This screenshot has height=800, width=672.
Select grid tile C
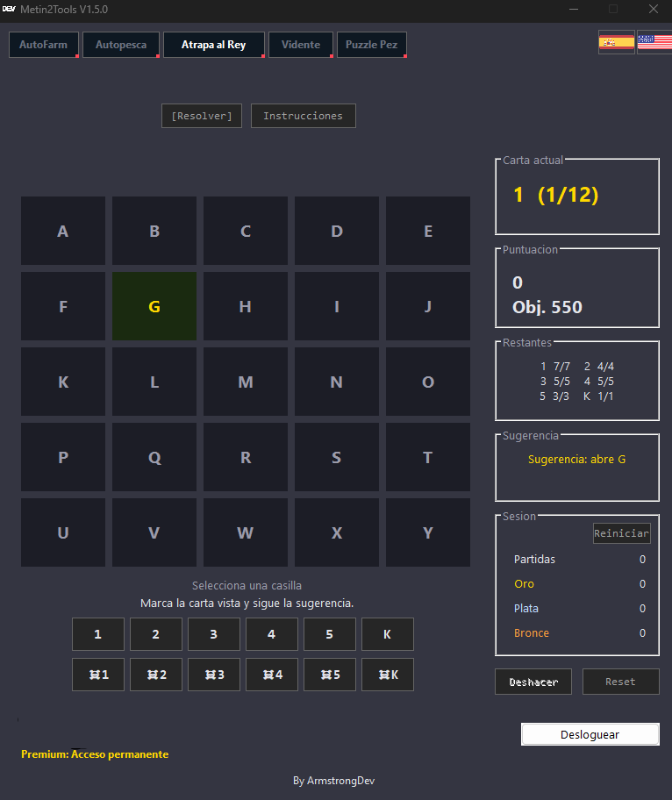pyautogui.click(x=246, y=231)
